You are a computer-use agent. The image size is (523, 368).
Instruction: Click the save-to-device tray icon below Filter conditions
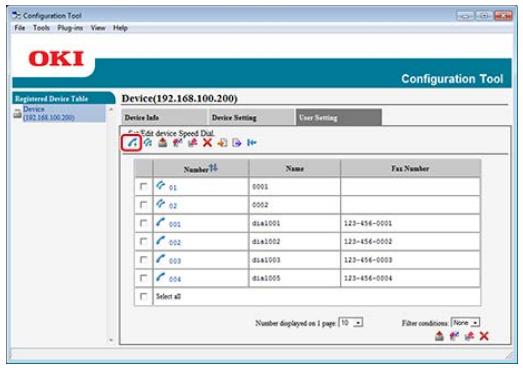440,336
